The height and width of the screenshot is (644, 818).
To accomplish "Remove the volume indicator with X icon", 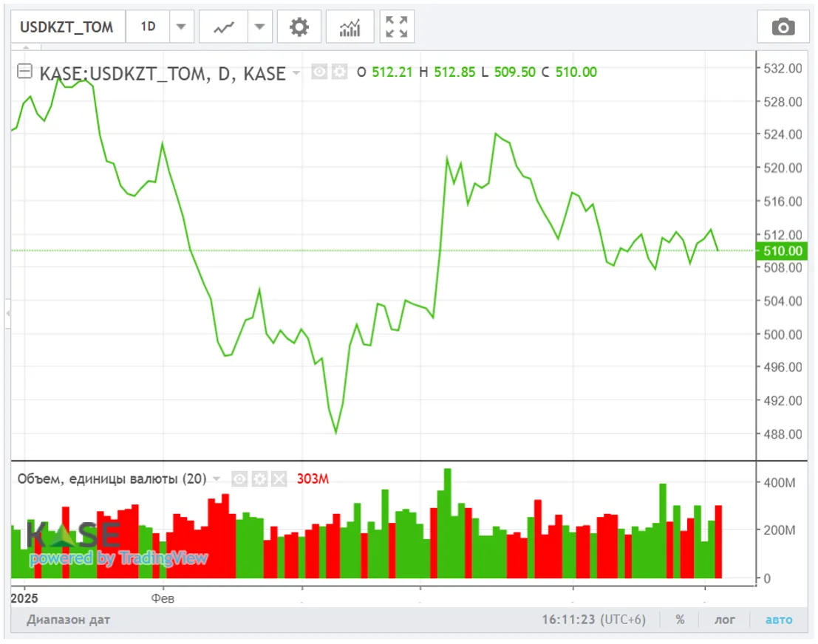I will tap(278, 479).
